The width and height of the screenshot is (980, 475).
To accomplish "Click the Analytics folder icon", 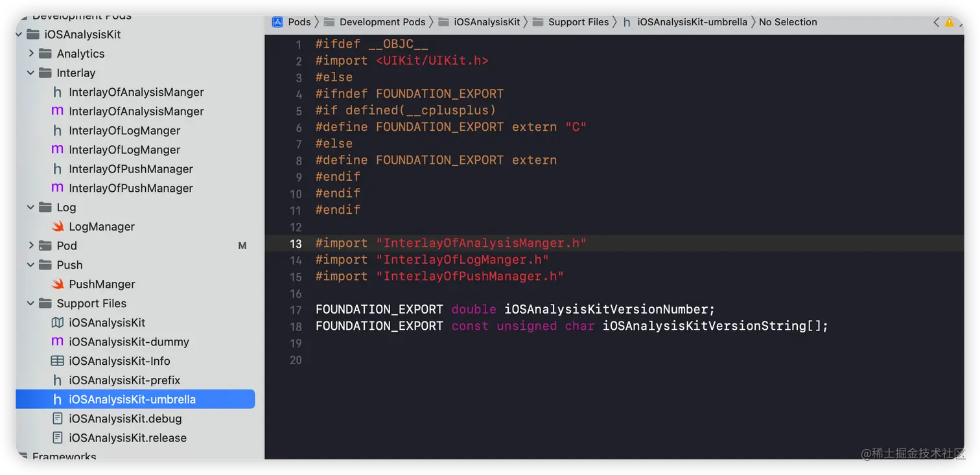I will pos(45,53).
